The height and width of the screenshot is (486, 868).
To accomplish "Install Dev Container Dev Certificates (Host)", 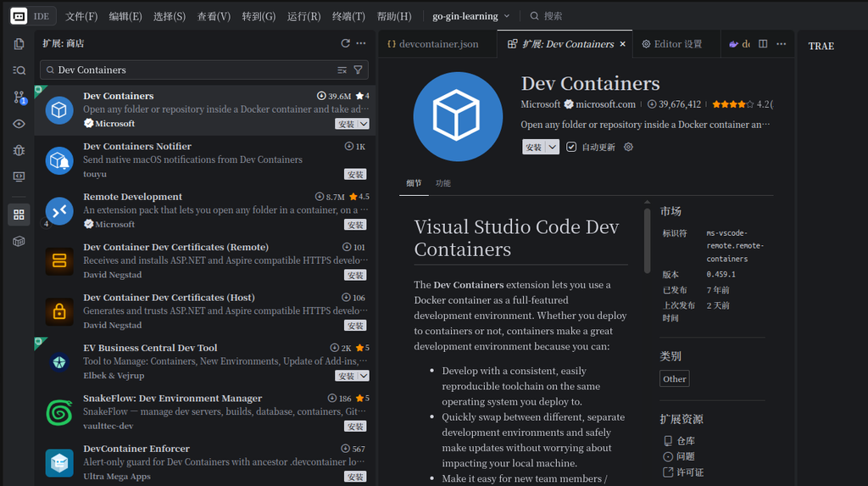I will (x=355, y=326).
